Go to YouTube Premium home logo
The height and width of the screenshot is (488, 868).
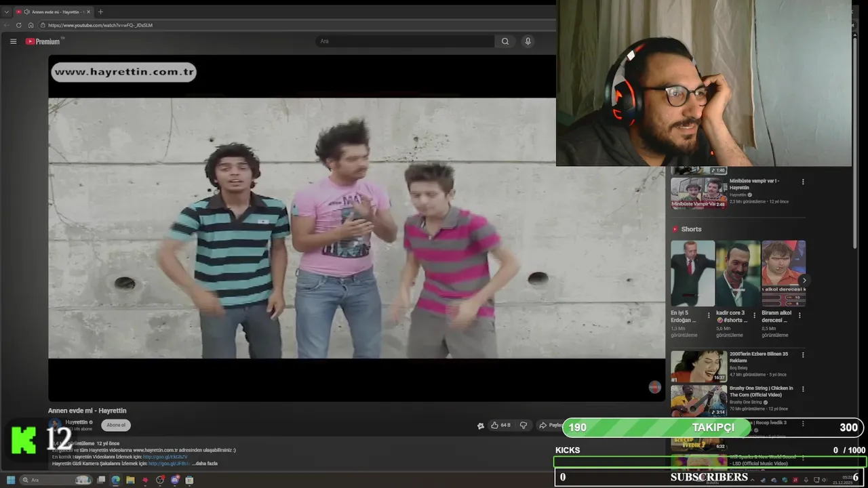point(43,41)
